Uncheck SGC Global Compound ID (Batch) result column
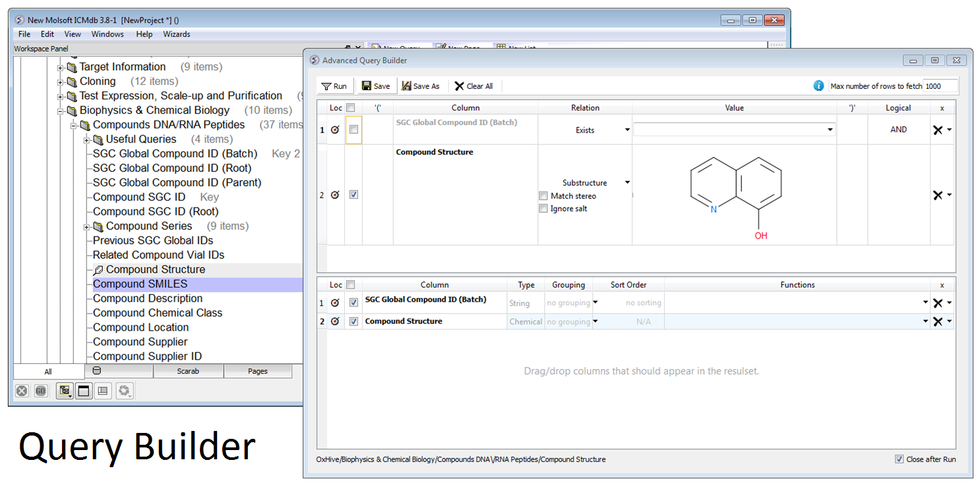The width and height of the screenshot is (980, 483). (353, 302)
